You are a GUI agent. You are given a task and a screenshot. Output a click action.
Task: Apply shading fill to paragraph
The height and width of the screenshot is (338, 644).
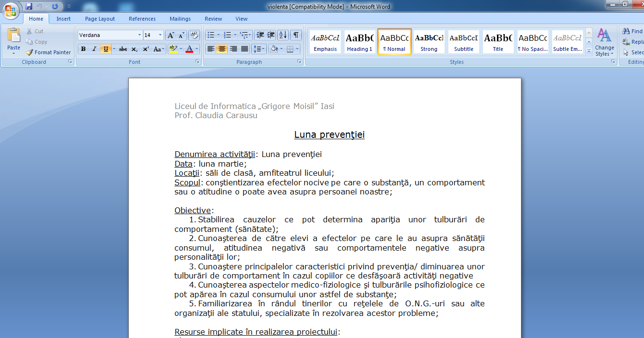point(274,49)
